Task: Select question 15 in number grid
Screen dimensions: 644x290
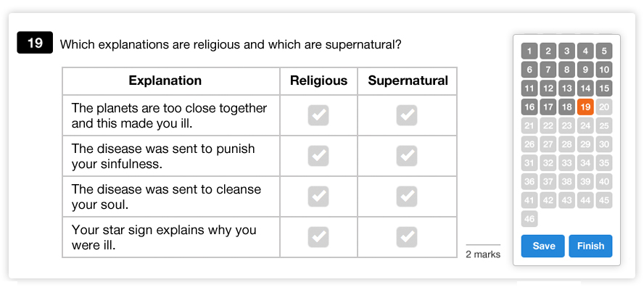Action: point(604,88)
